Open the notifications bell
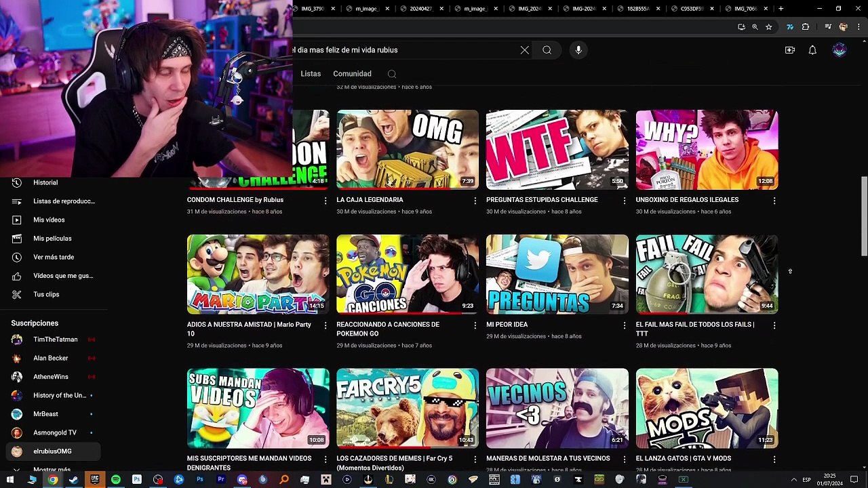This screenshot has height=488, width=868. (812, 50)
